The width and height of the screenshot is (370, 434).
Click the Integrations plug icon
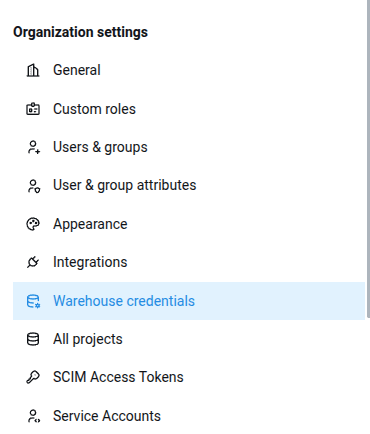coord(33,262)
